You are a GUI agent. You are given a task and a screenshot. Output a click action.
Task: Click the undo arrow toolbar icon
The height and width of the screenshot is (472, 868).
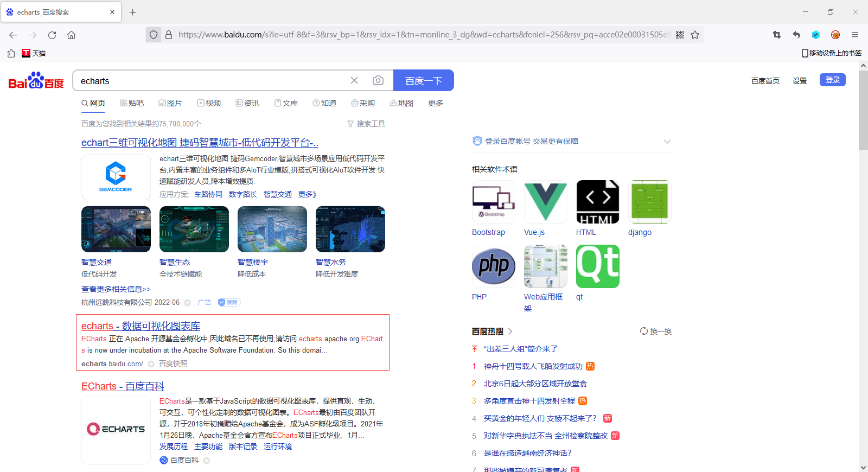click(x=796, y=35)
